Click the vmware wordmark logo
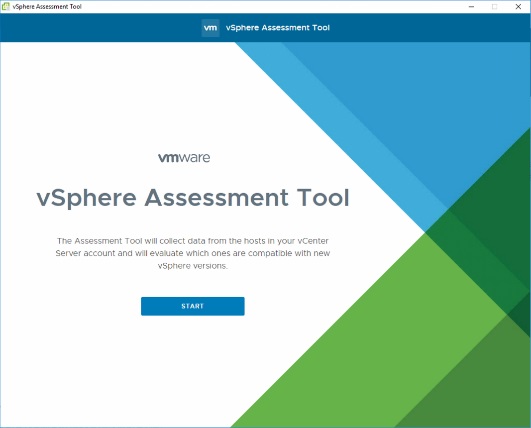This screenshot has height=428, width=531. click(x=184, y=157)
